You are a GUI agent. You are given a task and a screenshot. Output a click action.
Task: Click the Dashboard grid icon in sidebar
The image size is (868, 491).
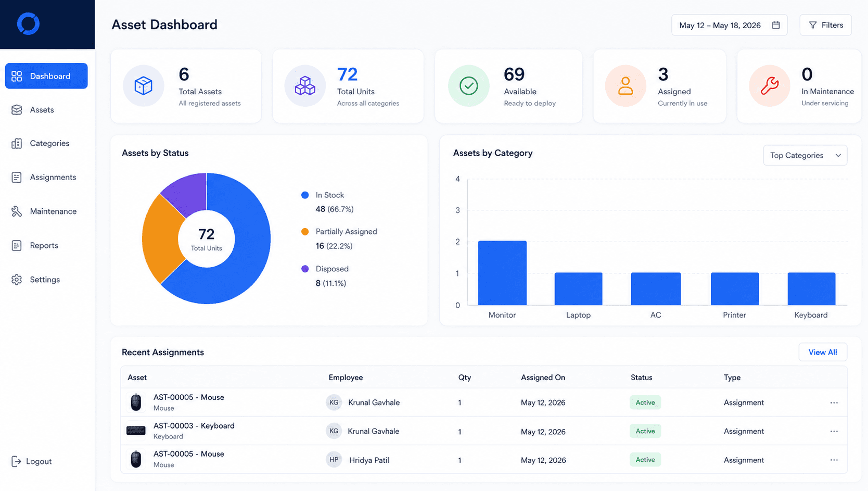tap(17, 76)
